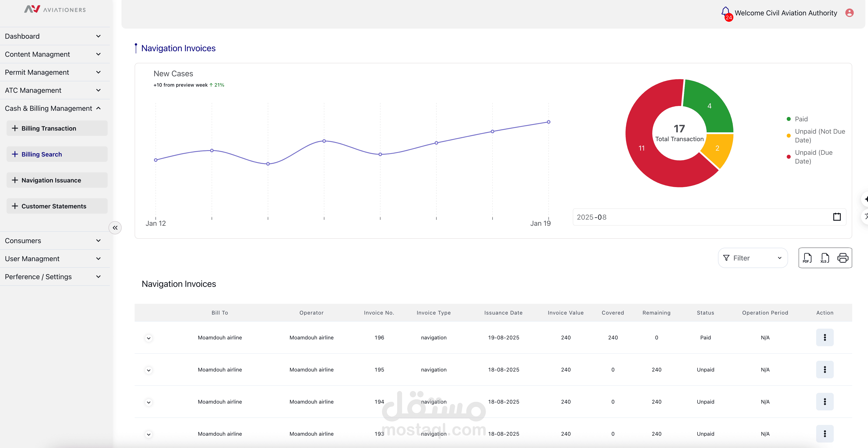The width and height of the screenshot is (868, 448).
Task: Sort by Bill To column header
Action: 220,313
